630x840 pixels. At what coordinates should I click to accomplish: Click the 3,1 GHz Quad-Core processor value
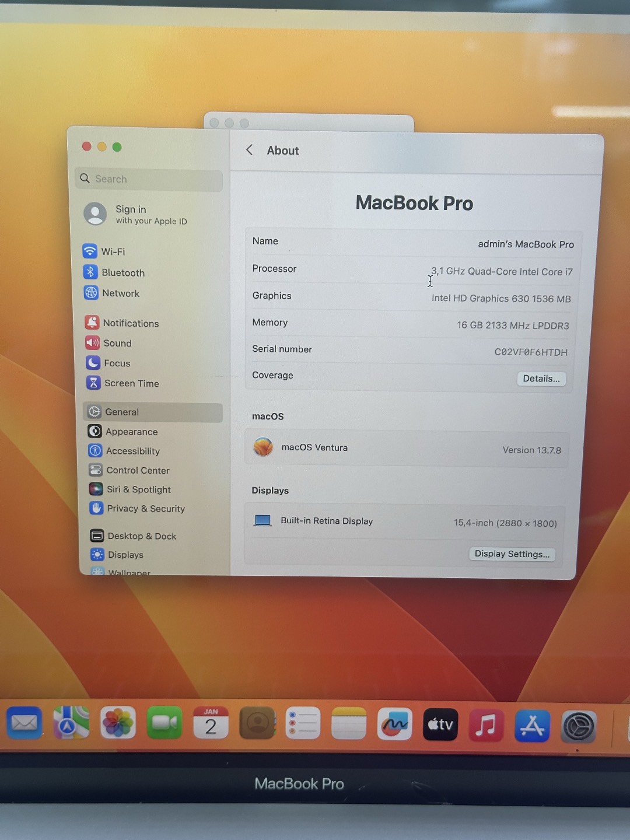(x=502, y=271)
